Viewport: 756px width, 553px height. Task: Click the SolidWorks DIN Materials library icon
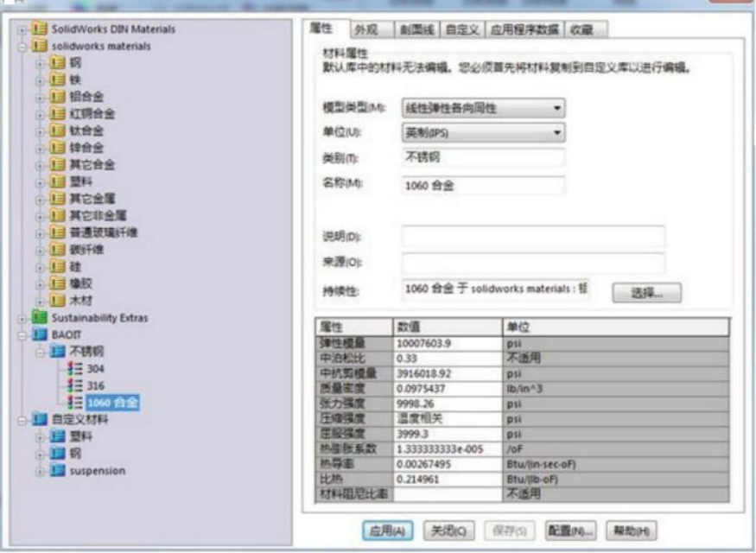pos(40,29)
